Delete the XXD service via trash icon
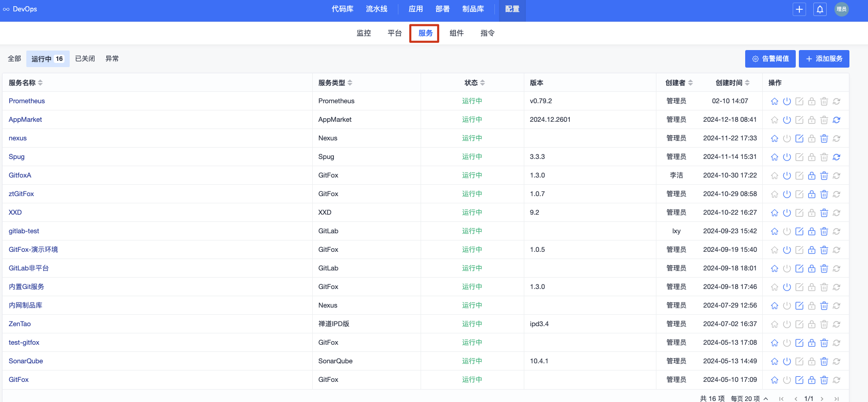 click(x=824, y=213)
